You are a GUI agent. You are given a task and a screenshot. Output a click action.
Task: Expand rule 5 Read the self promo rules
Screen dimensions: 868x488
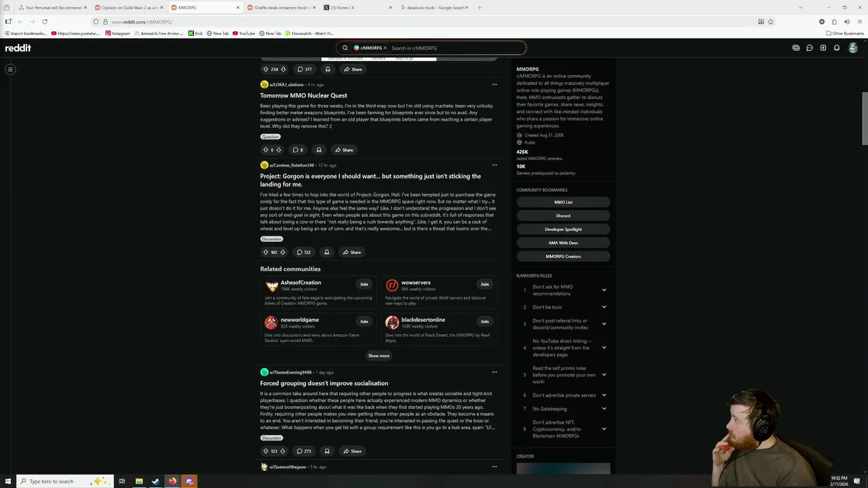604,375
